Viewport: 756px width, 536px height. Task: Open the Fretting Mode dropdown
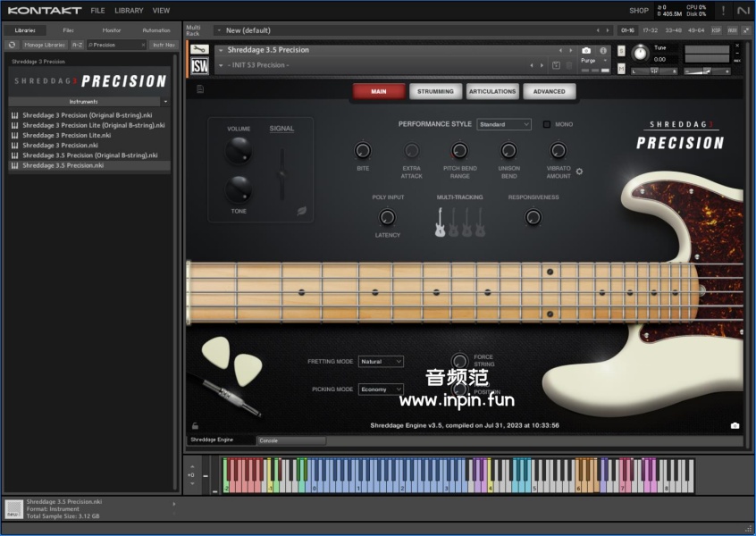coord(381,362)
